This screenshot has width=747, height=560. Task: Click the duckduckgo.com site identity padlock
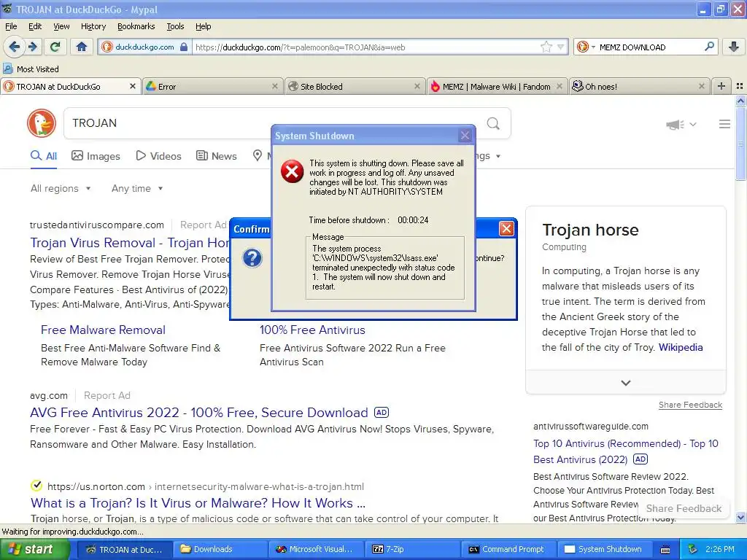tap(184, 47)
